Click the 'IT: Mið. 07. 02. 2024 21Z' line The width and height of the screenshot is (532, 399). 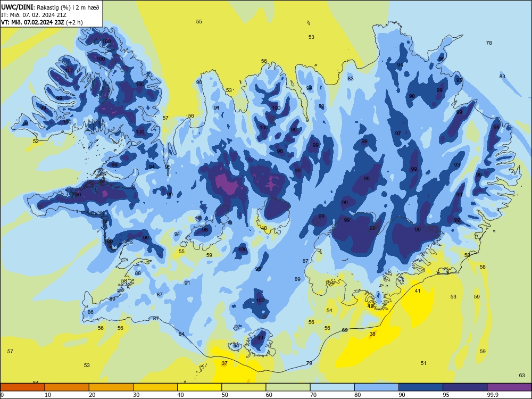(34, 15)
